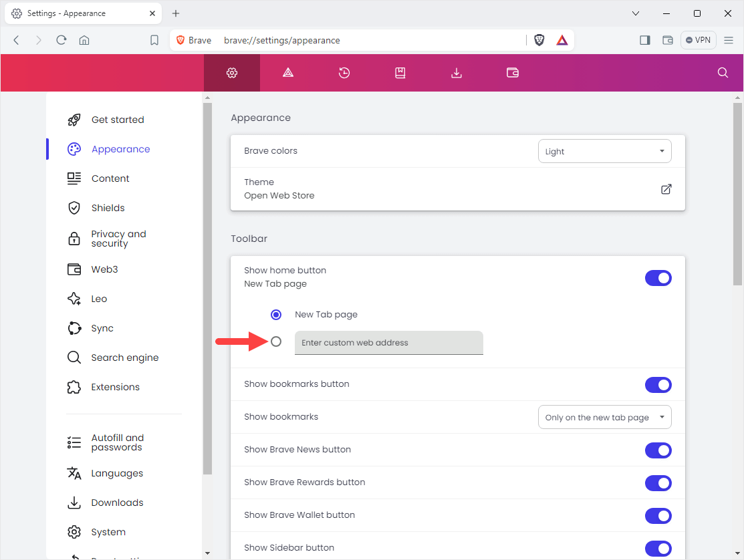The width and height of the screenshot is (744, 560).
Task: Open Search engine settings
Action: point(125,358)
